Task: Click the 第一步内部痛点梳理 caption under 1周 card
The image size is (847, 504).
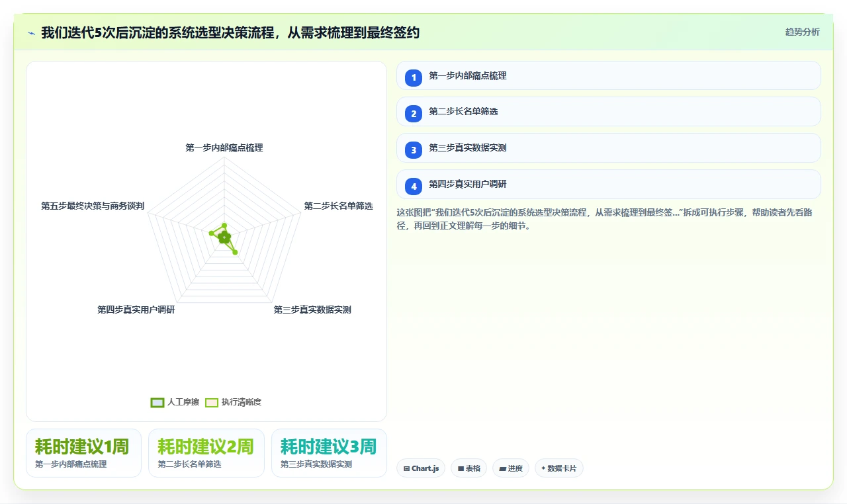Action: (71, 464)
